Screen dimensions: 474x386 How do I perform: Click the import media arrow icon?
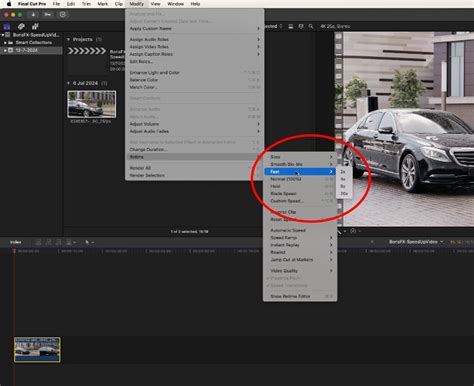pos(33,15)
